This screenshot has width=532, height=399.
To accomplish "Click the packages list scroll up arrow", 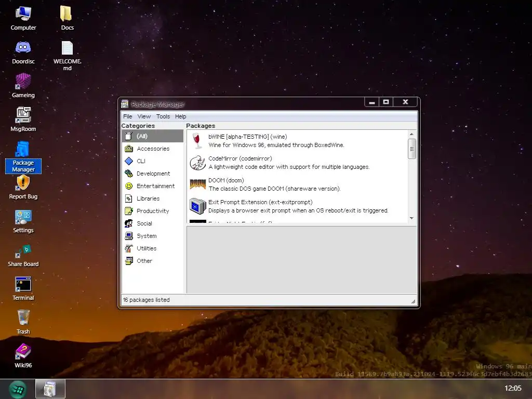I will tap(411, 135).
